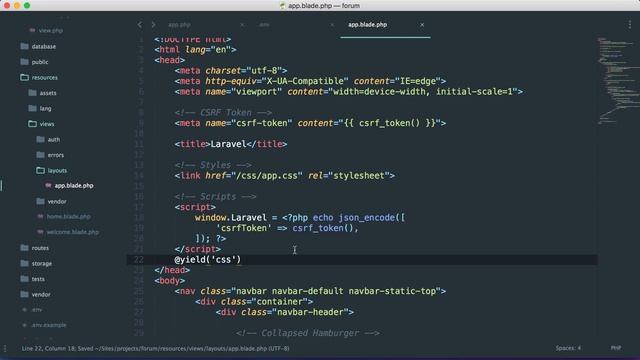This screenshot has width=640, height=360.
Task: Click the open resources folder icon
Action: click(24, 77)
